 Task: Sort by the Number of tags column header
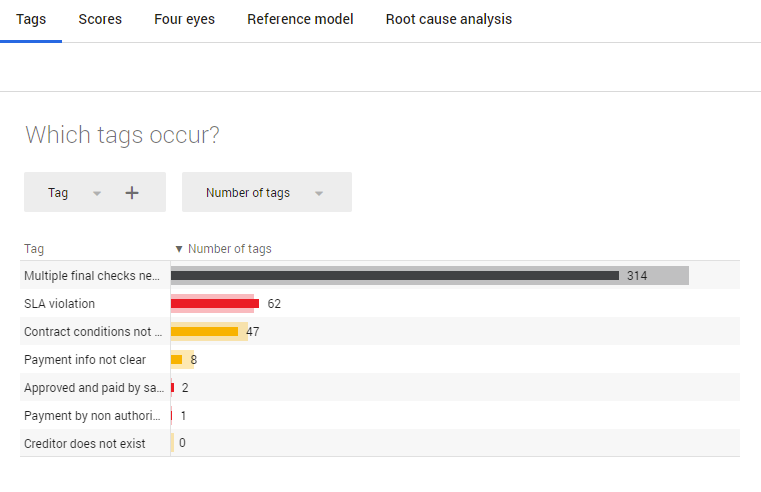229,249
